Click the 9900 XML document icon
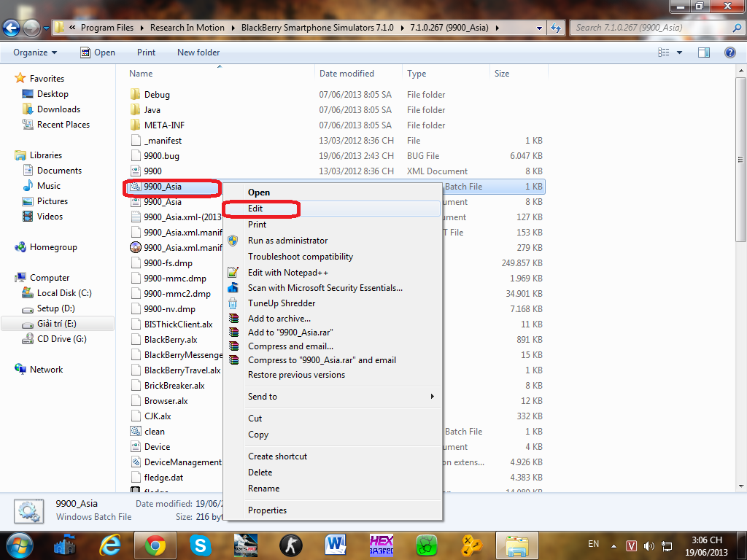The width and height of the screenshot is (747, 560). click(x=136, y=171)
